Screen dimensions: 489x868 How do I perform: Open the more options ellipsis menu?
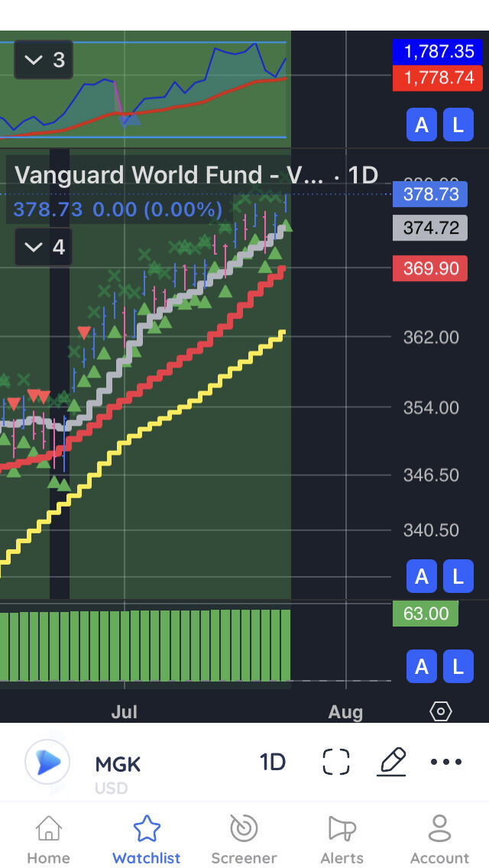(445, 762)
